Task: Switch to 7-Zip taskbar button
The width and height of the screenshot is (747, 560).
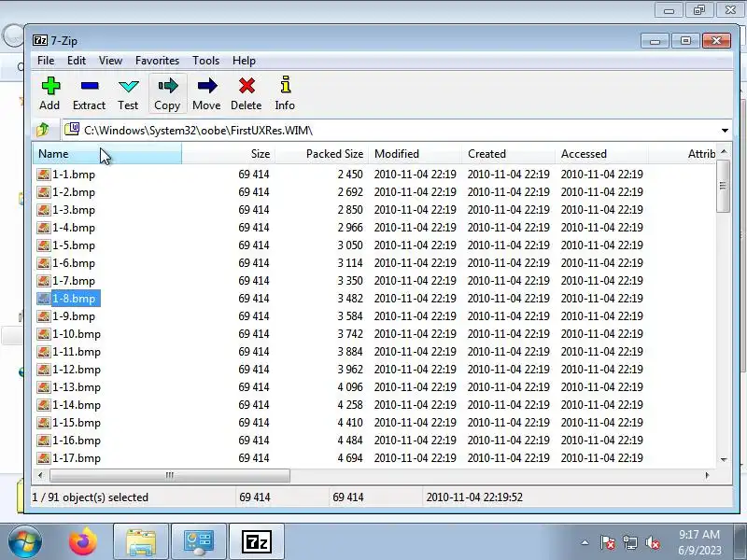Action: coord(257,541)
